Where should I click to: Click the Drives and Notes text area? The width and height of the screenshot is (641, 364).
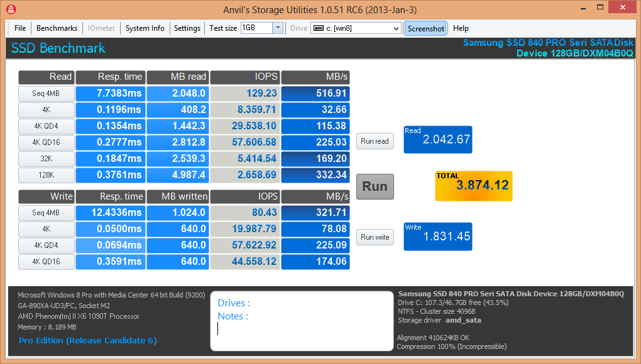[x=302, y=321]
